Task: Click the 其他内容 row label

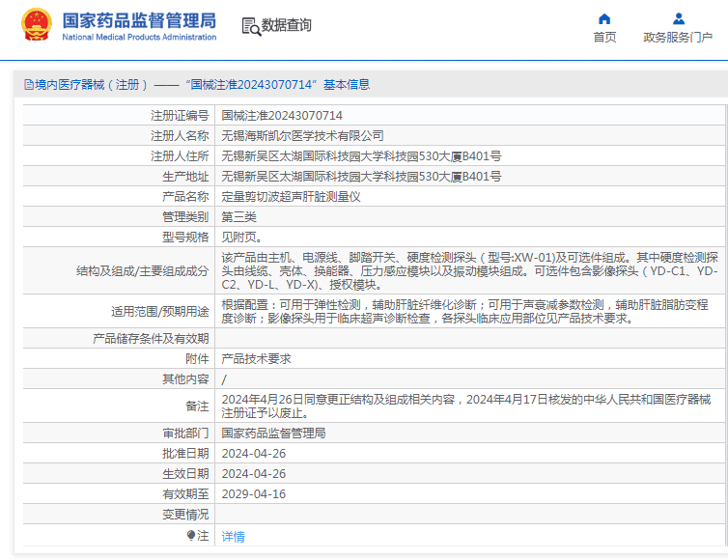Action: coord(185,379)
